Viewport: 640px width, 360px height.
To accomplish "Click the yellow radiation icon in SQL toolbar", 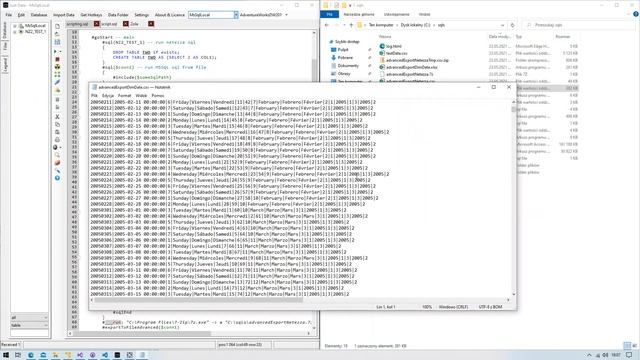I will click(57, 67).
